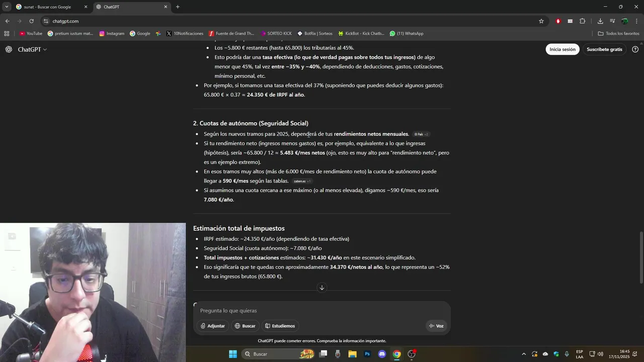The height and width of the screenshot is (362, 644).
Task: Reload the current page
Action: pyautogui.click(x=31, y=21)
